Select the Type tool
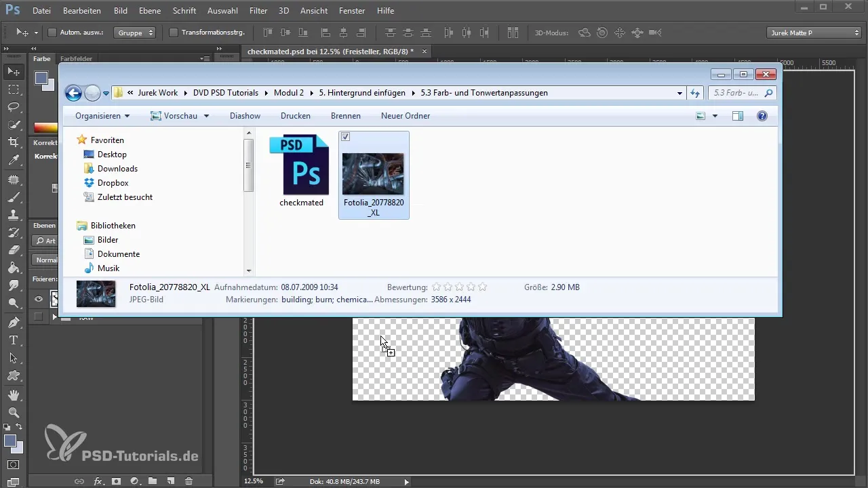 pos(14,340)
